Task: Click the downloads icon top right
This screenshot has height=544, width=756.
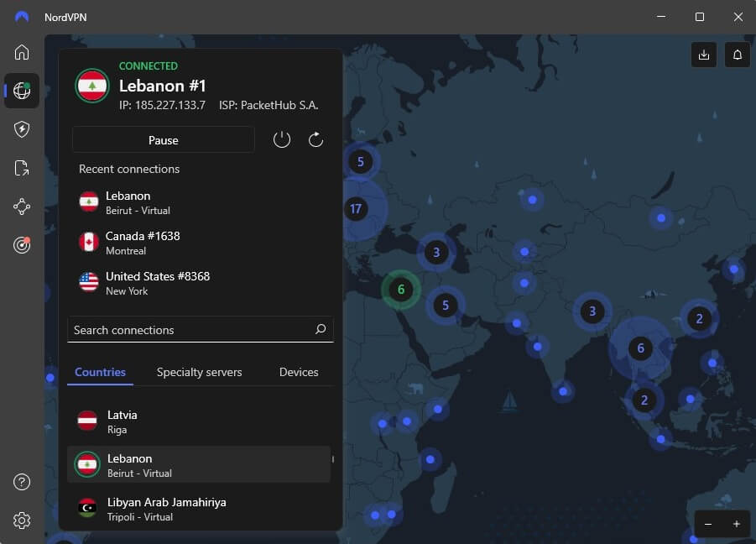Action: [703, 54]
